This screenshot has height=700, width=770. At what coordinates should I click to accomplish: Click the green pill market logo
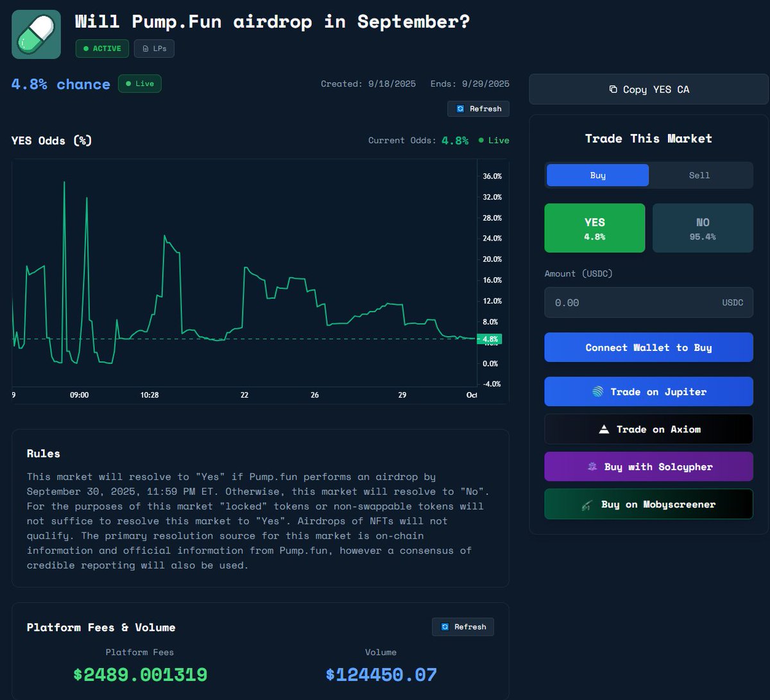(x=37, y=35)
